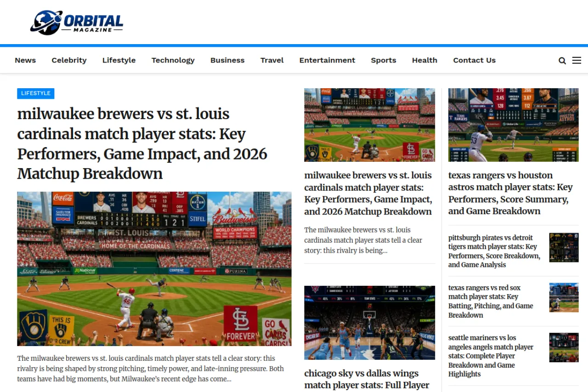
Task: Select Health in the navigation bar
Action: point(424,60)
